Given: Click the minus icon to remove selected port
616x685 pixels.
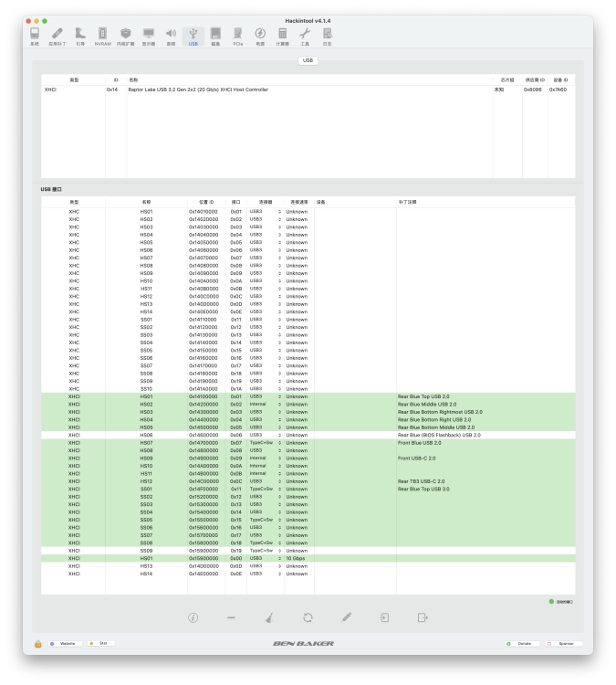Looking at the screenshot, I should (x=232, y=617).
